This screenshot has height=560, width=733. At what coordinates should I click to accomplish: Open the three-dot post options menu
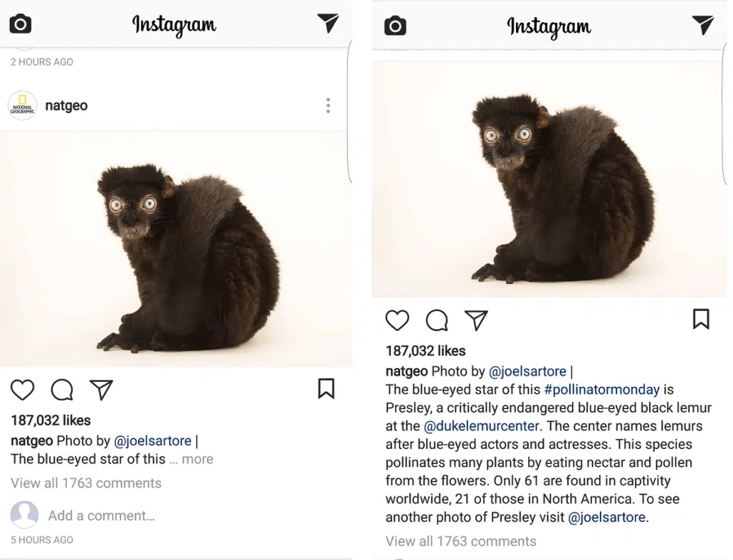pyautogui.click(x=328, y=106)
